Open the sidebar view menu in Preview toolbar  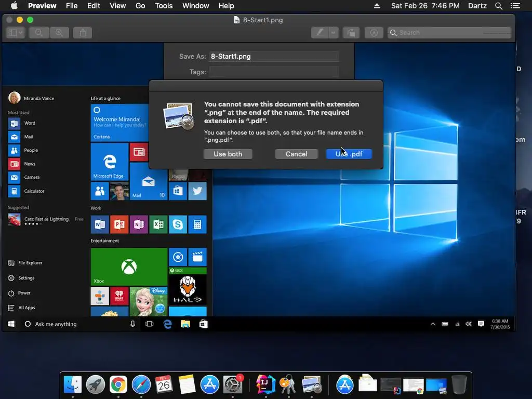pyautogui.click(x=15, y=33)
